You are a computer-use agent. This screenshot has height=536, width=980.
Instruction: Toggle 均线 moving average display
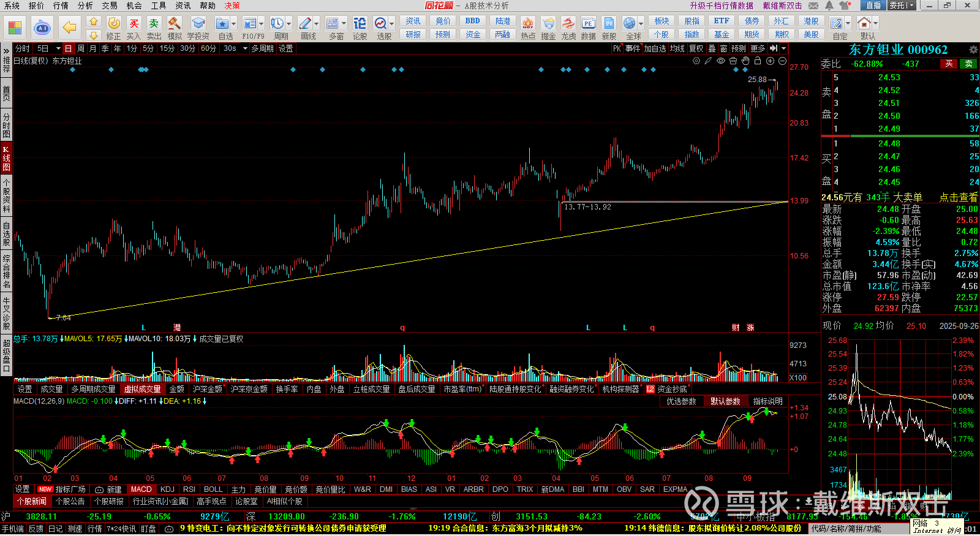(x=677, y=48)
